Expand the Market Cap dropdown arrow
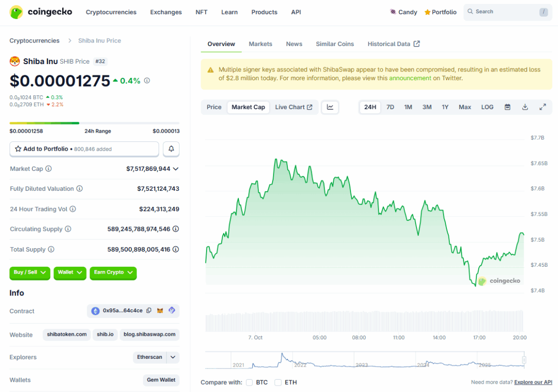Image resolution: width=558 pixels, height=392 pixels. (175, 168)
